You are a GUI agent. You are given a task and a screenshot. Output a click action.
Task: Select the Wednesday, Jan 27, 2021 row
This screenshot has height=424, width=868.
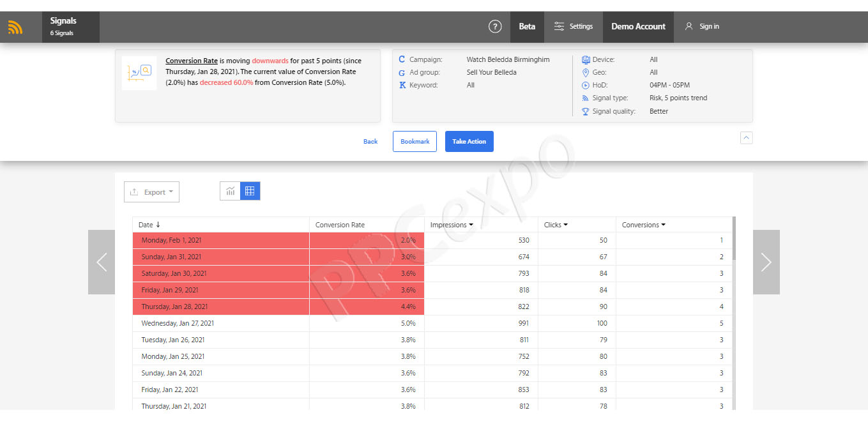coord(432,323)
